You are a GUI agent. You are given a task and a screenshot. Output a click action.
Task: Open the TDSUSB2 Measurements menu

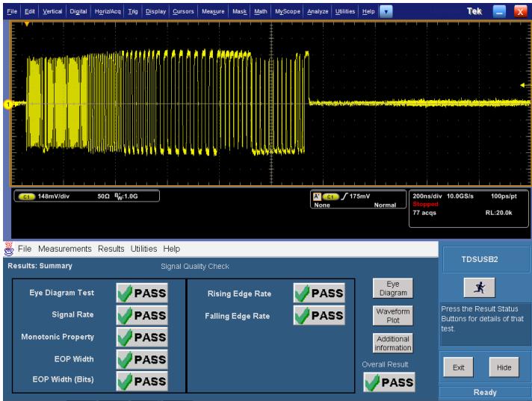click(65, 249)
